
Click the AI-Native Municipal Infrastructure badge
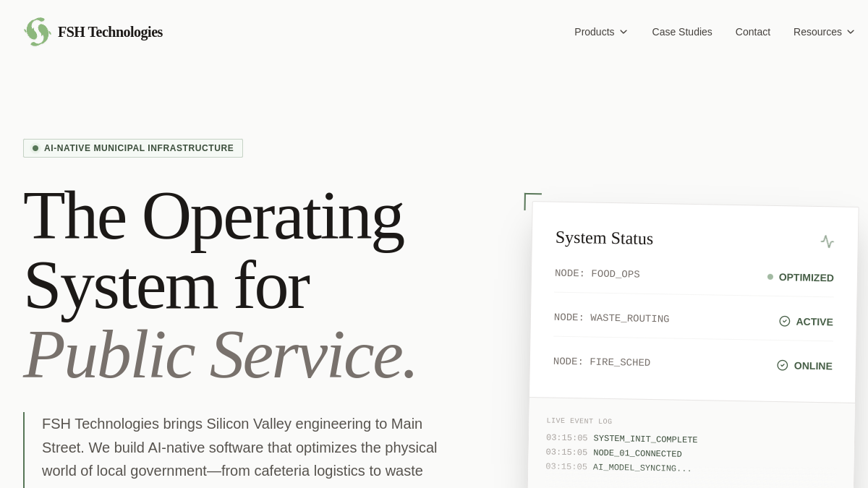[133, 148]
